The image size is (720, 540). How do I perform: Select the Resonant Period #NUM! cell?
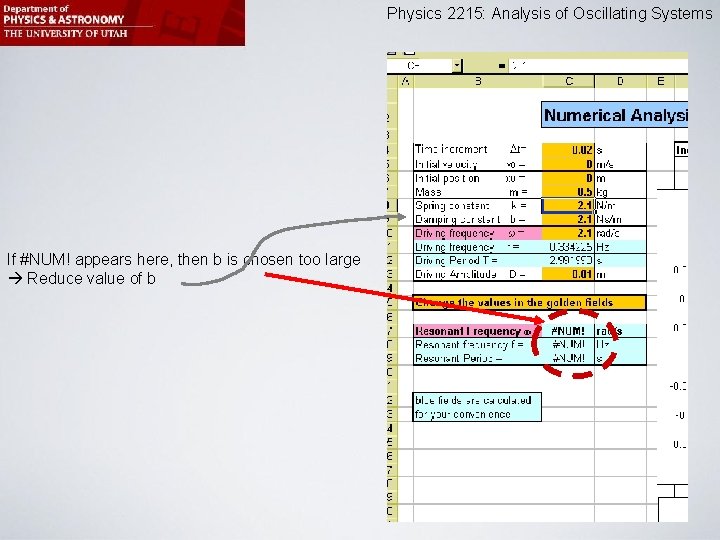point(568,358)
